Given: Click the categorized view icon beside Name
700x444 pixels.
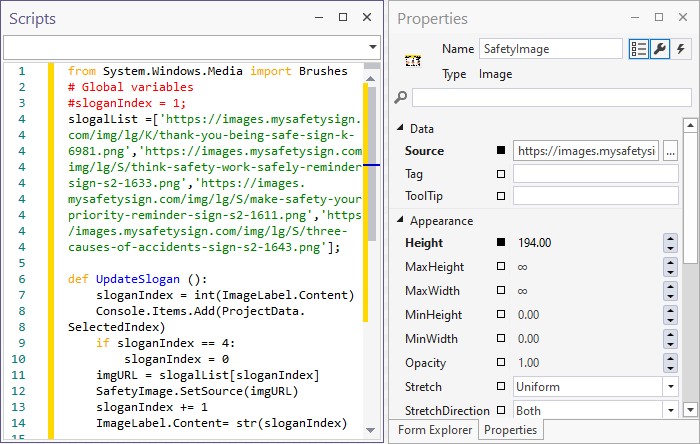Looking at the screenshot, I should (x=639, y=48).
